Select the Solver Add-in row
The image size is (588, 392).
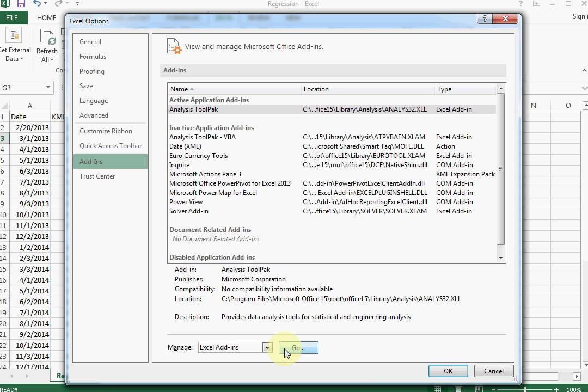point(332,211)
